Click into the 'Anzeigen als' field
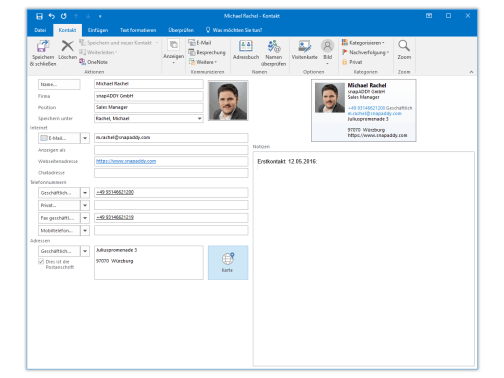Image resolution: width=504 pixels, height=378 pixels. point(171,150)
